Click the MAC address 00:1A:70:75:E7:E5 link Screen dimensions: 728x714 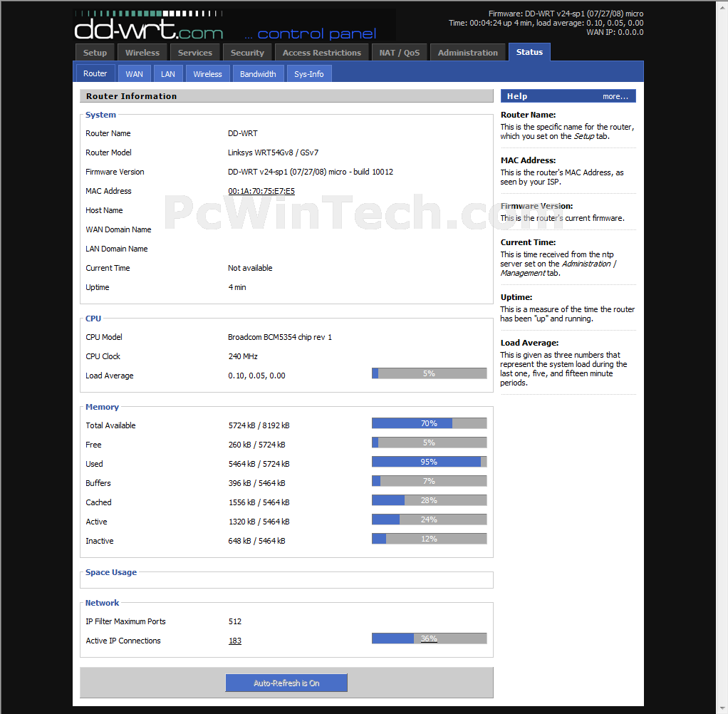tap(261, 191)
